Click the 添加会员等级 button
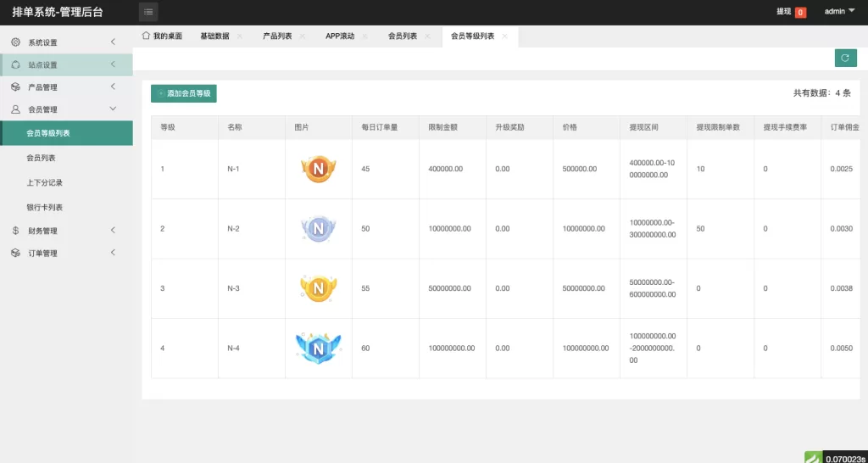Image resolution: width=868 pixels, height=463 pixels. [184, 93]
